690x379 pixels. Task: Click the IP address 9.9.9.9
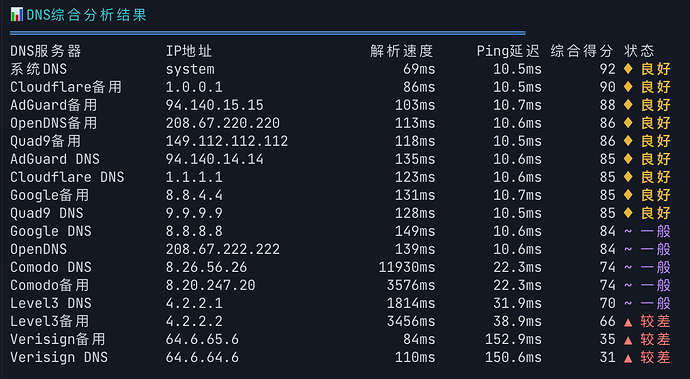coord(194,213)
